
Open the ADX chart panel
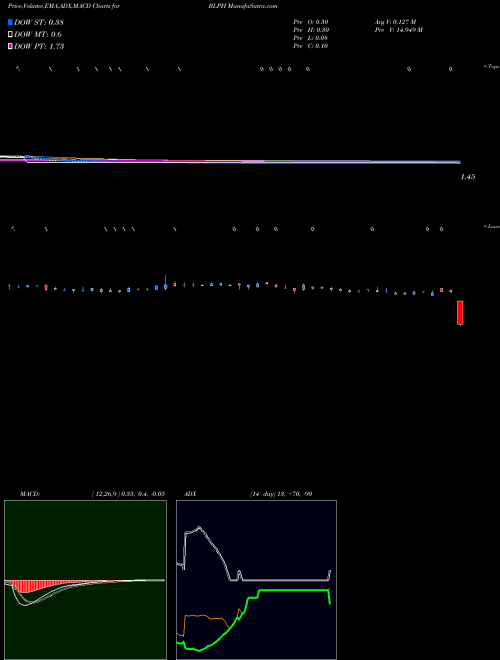[x=256, y=580]
